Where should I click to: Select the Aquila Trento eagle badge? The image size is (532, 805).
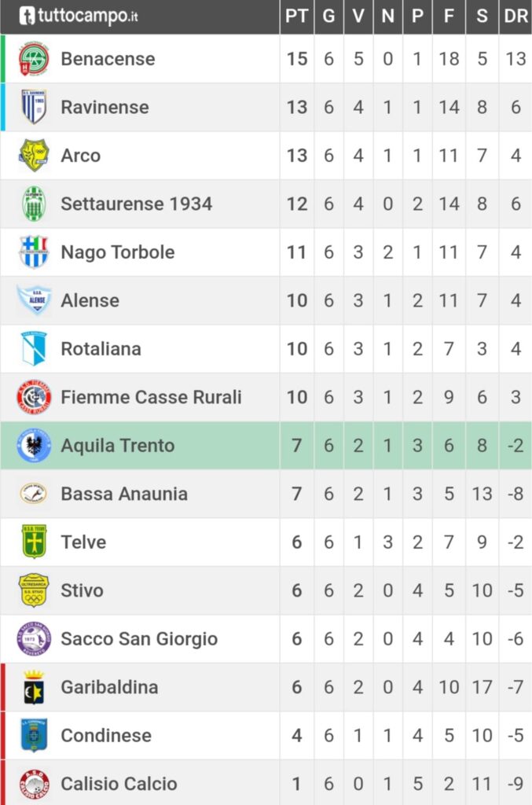point(34,446)
